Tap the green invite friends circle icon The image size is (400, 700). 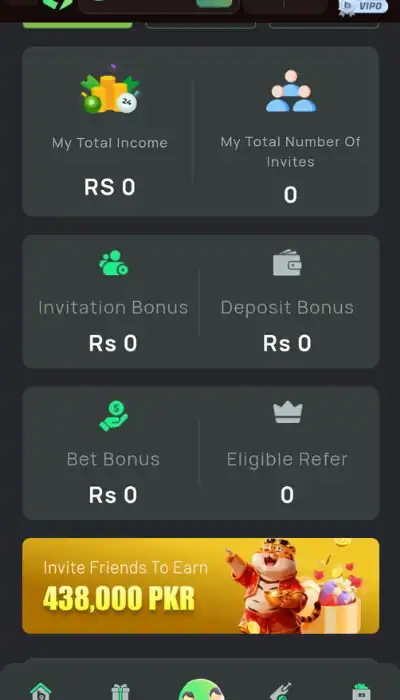(201, 690)
